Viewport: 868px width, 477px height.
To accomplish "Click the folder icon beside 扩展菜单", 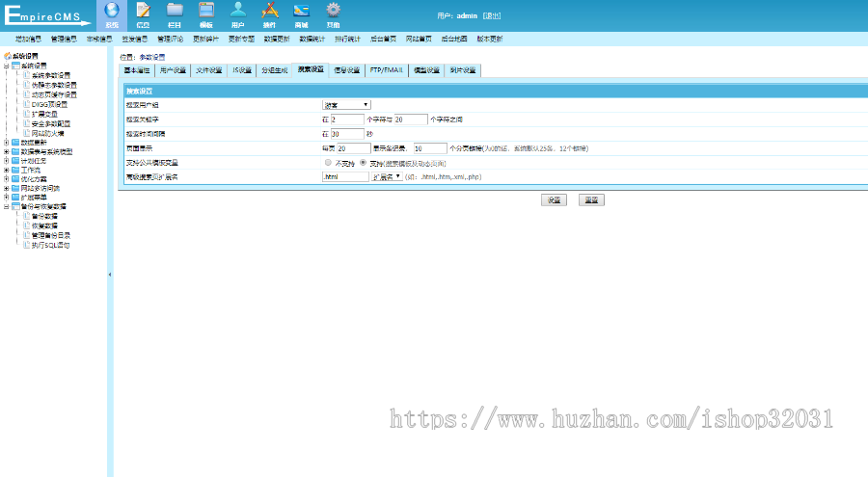I will point(15,197).
